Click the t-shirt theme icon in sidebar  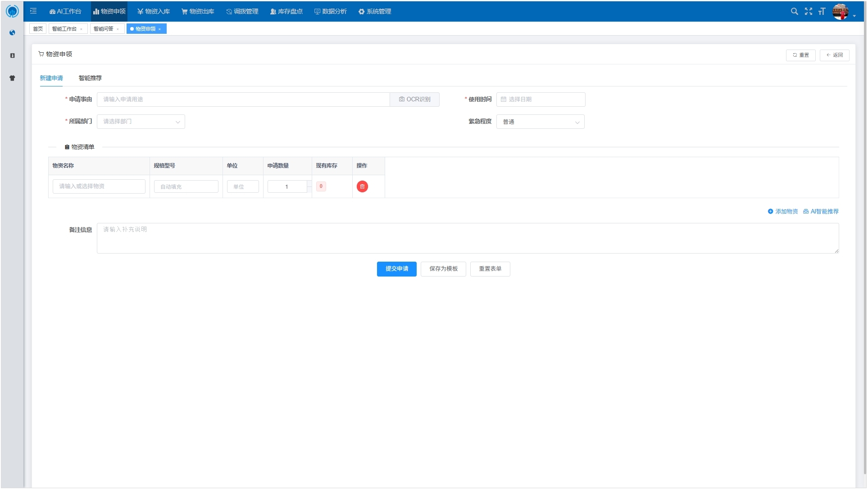click(12, 78)
